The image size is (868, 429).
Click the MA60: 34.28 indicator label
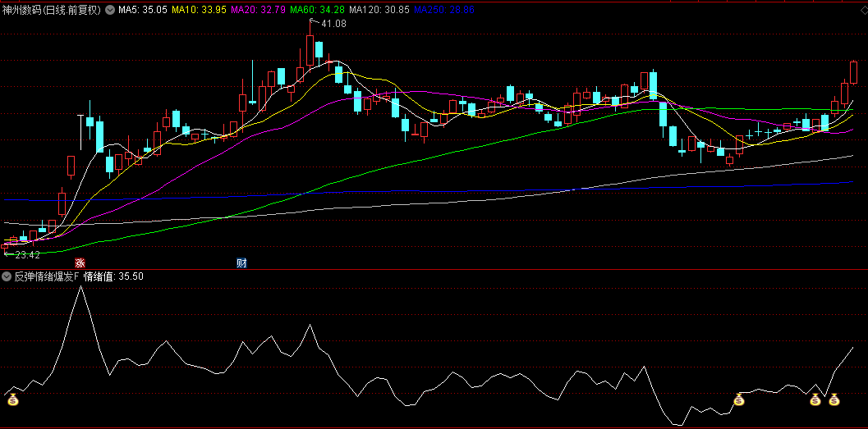317,10
